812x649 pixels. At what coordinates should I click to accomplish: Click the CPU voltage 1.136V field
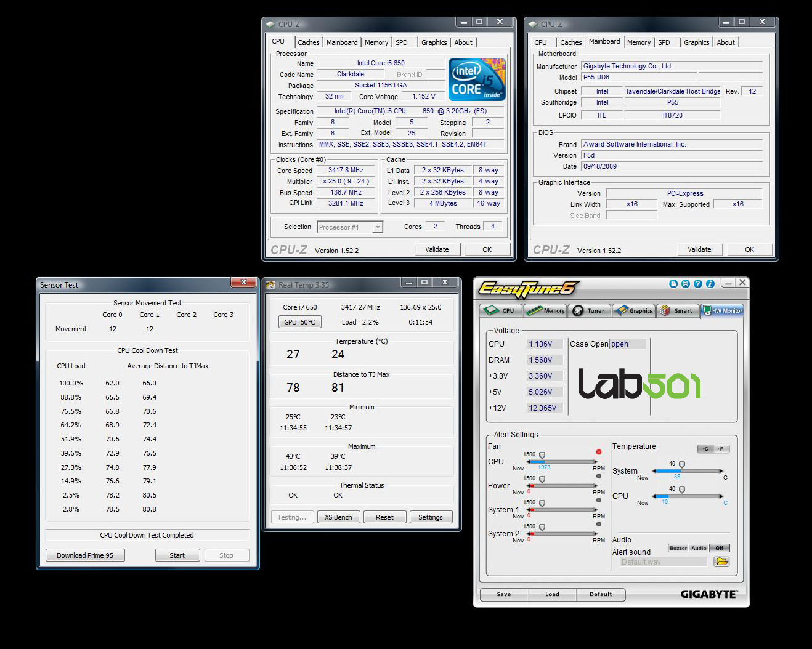click(544, 344)
